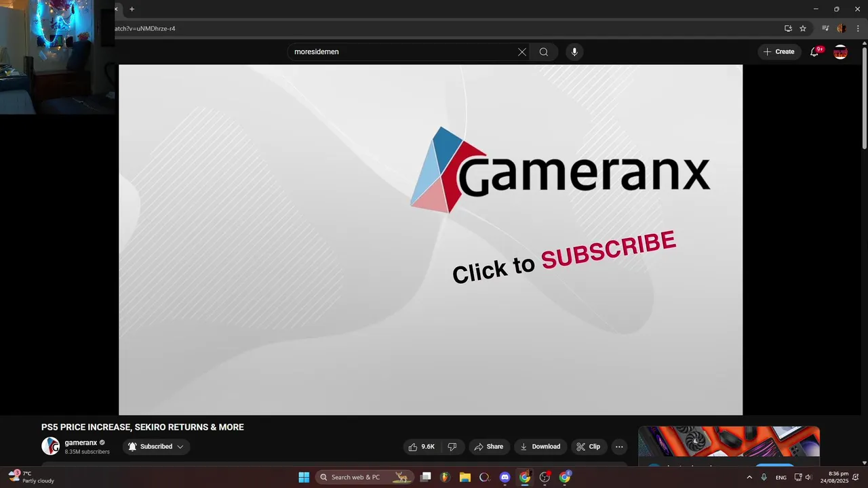Click the Create button

pyautogui.click(x=779, y=52)
